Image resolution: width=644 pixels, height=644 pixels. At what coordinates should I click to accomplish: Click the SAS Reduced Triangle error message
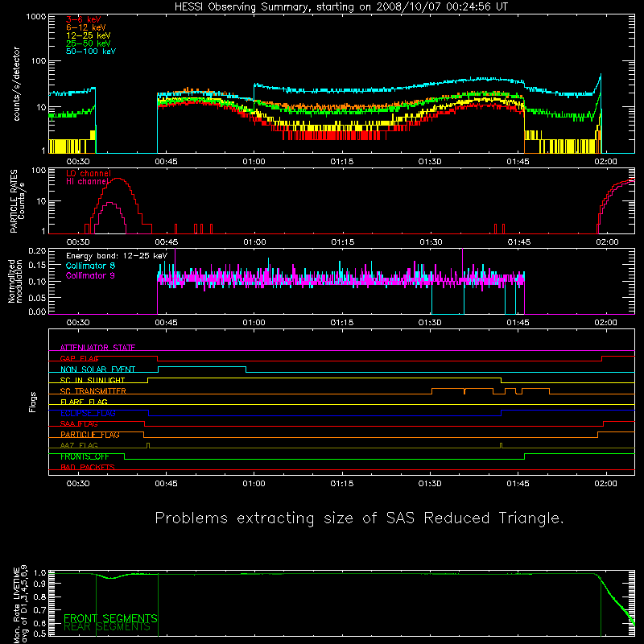click(359, 518)
